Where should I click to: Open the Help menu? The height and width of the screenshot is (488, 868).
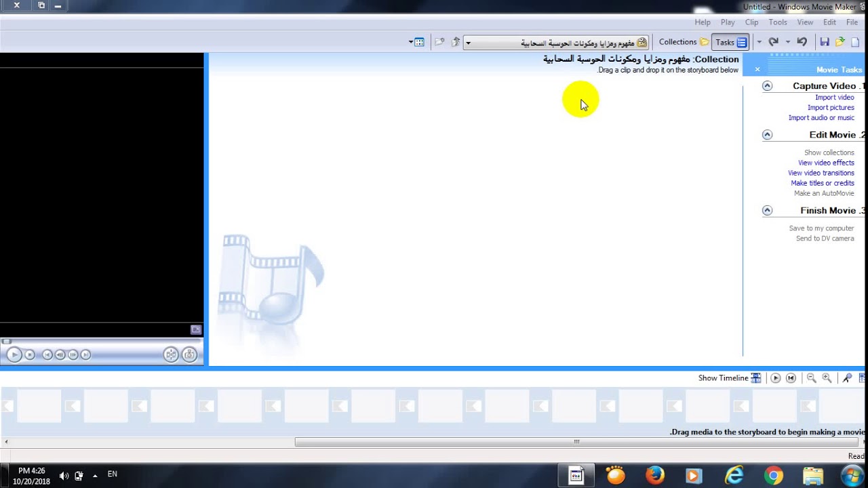(x=703, y=22)
